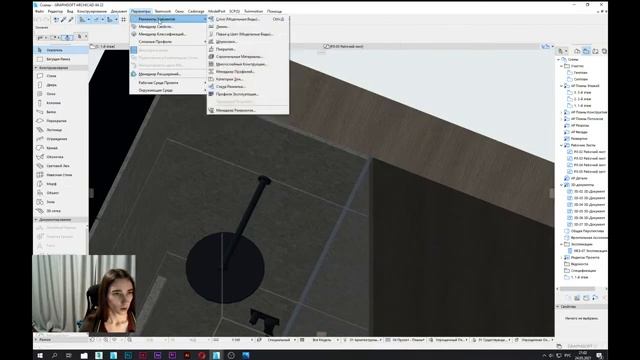Select the Curtain Wall (Навесная Стена) tool

(60, 175)
